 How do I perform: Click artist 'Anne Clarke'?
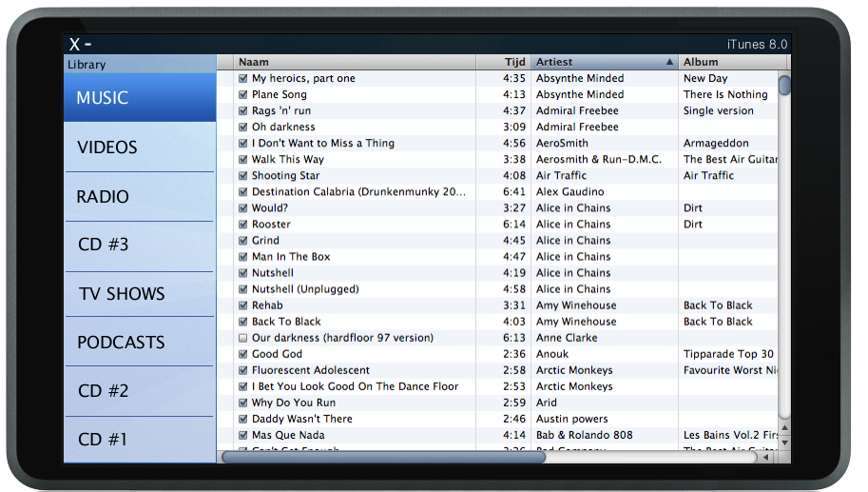[x=567, y=338]
